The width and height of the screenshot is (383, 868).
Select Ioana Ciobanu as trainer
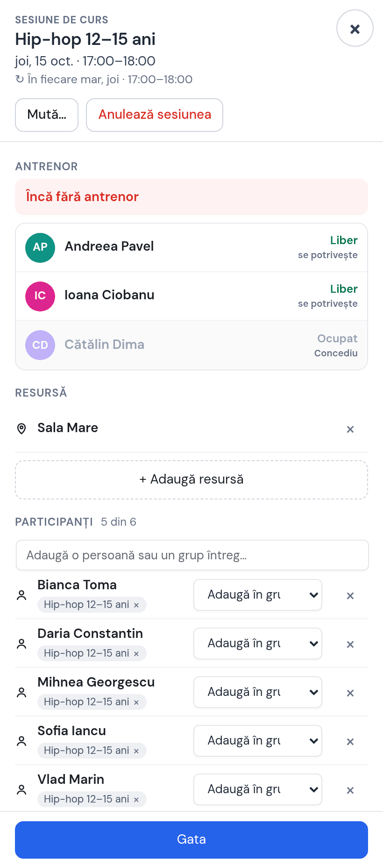191,296
